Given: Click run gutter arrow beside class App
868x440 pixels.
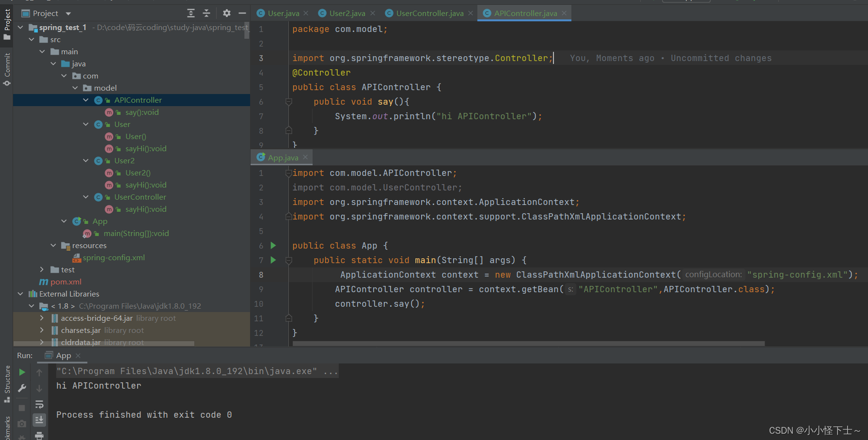Looking at the screenshot, I should (273, 246).
